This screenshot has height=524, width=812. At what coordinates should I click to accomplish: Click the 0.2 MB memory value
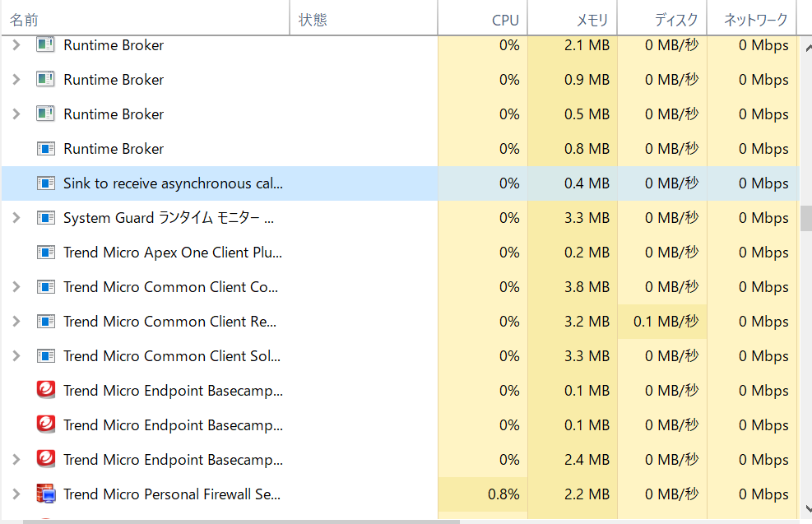tap(587, 253)
